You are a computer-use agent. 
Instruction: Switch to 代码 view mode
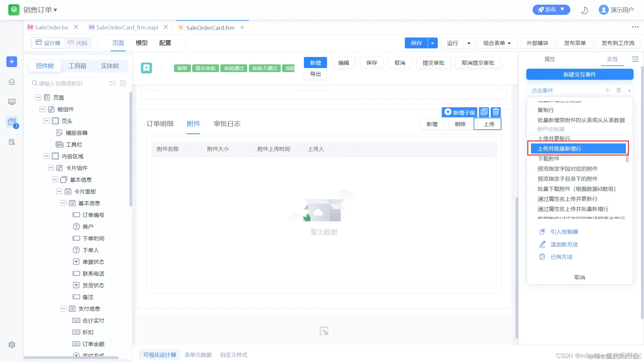coord(77,43)
